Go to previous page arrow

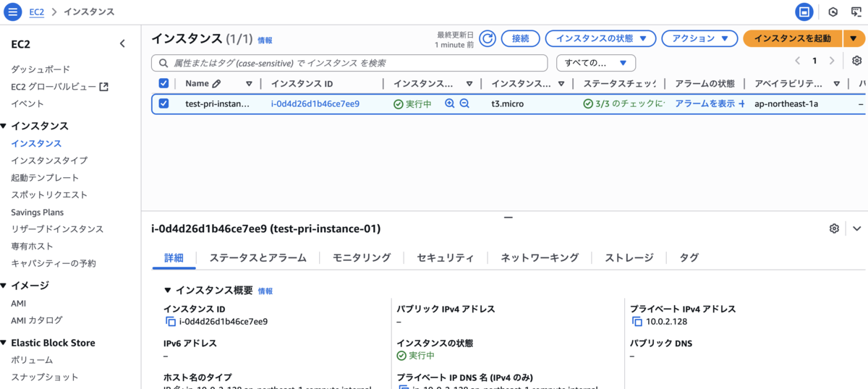798,61
